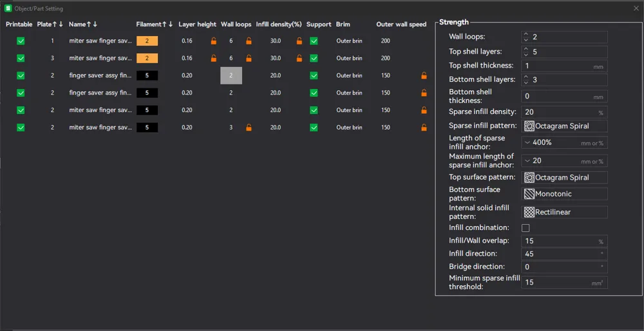Click outer wall speed lock in third row

pos(424,75)
